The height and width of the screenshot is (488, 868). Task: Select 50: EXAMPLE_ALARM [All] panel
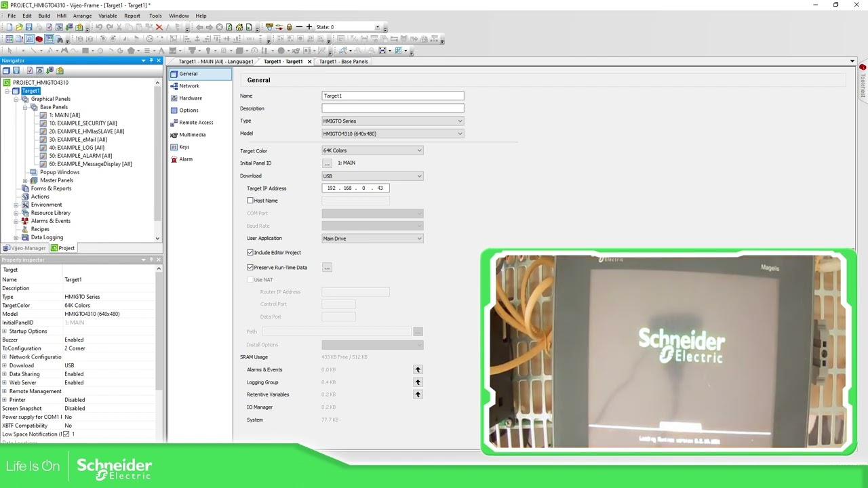click(x=80, y=156)
